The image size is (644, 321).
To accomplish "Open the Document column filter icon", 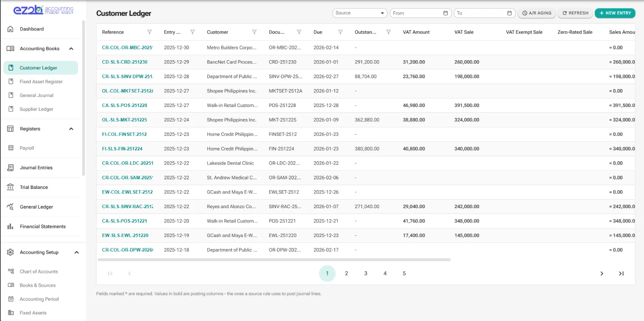I will coord(299,32).
